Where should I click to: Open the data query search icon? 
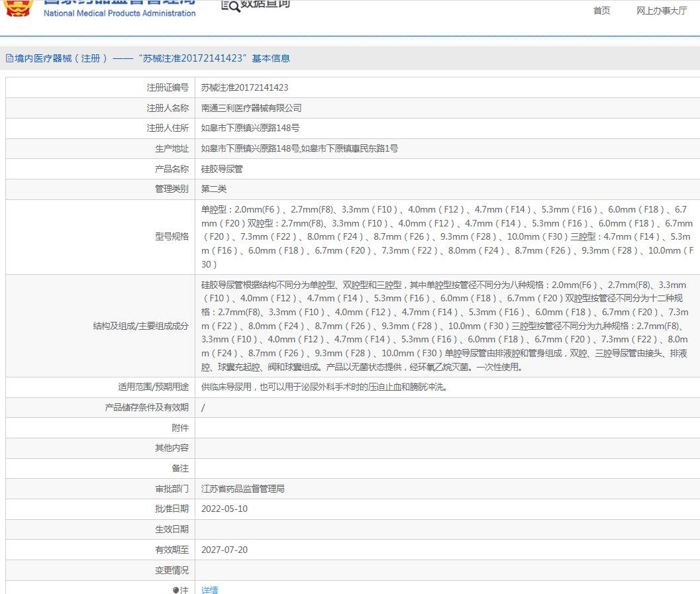point(231,6)
